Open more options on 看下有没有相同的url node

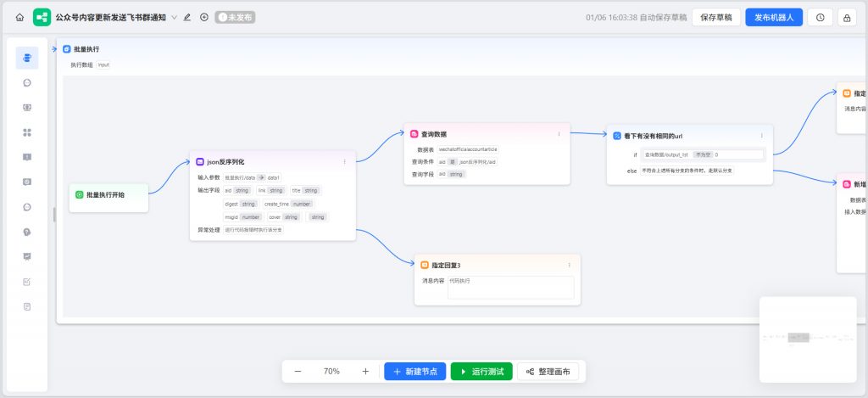(x=762, y=135)
